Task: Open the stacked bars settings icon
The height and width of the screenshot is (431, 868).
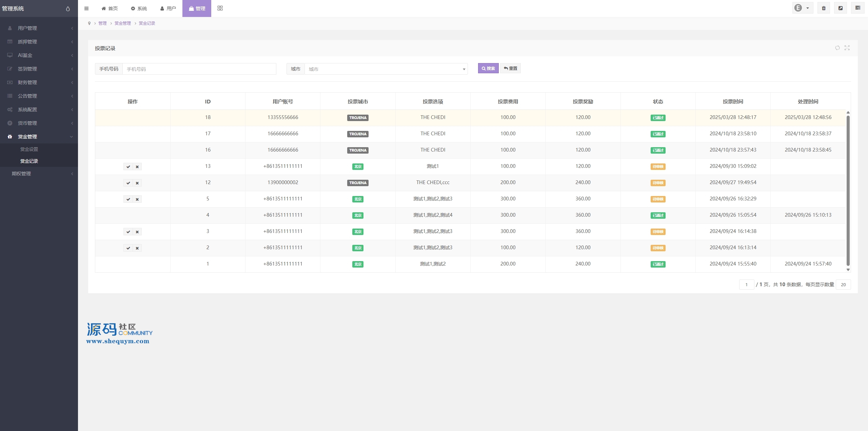Action: click(x=857, y=8)
